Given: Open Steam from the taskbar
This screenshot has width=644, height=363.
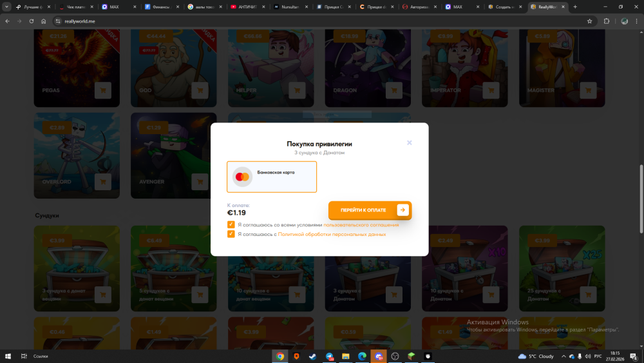Looking at the screenshot, I should (313, 357).
